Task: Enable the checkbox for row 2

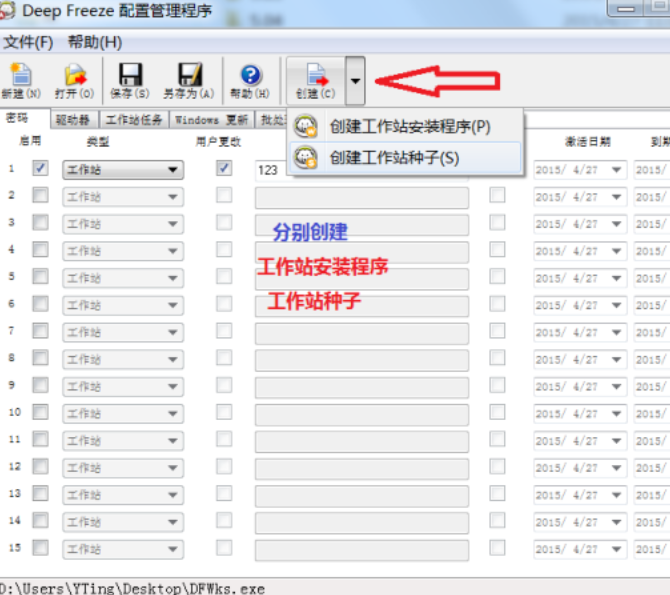Action: click(40, 196)
